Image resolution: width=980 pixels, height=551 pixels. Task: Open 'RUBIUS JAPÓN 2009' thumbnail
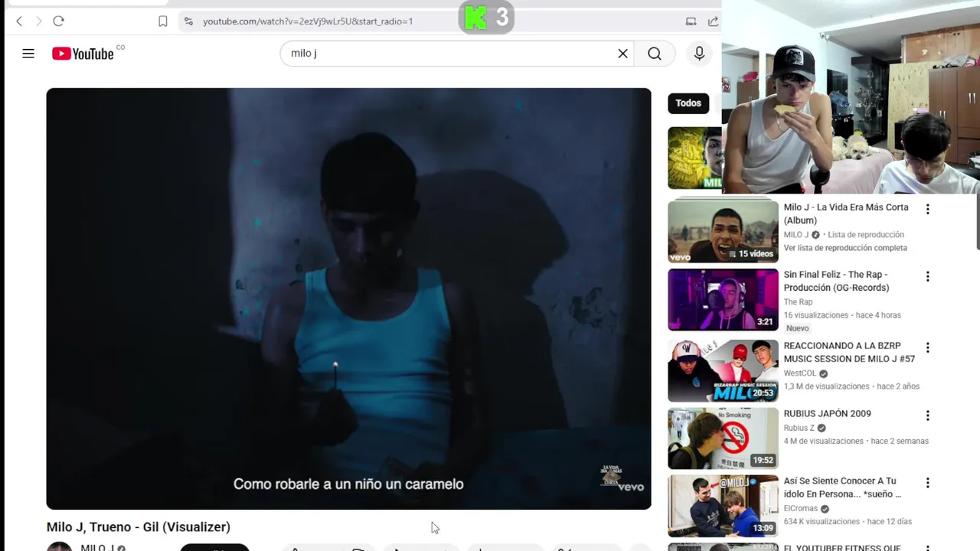pos(723,439)
